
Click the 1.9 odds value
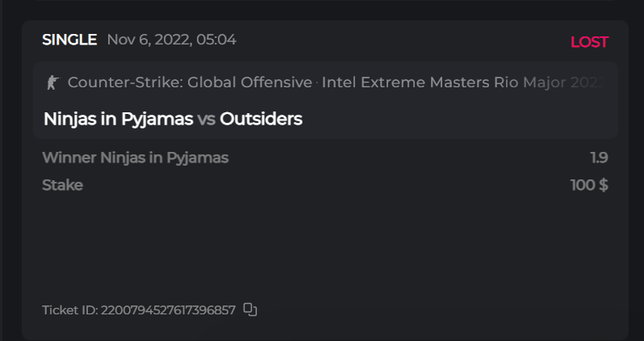[x=599, y=158]
